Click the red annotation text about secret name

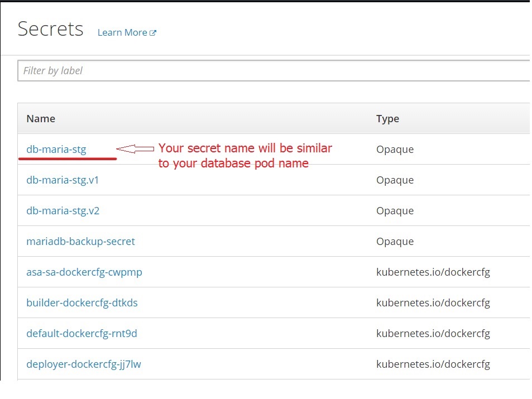(245, 156)
